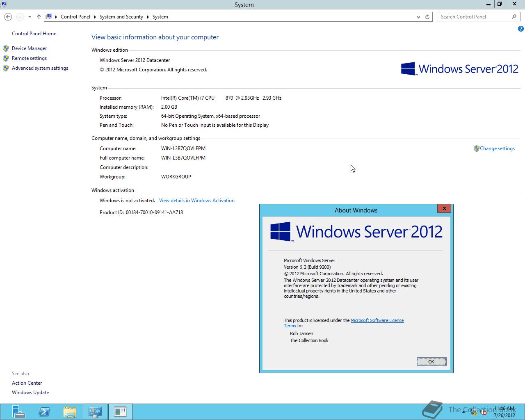Click the product ID 00184-70010-09141-AA718
Screen dimensions: 525x420
[154, 212]
